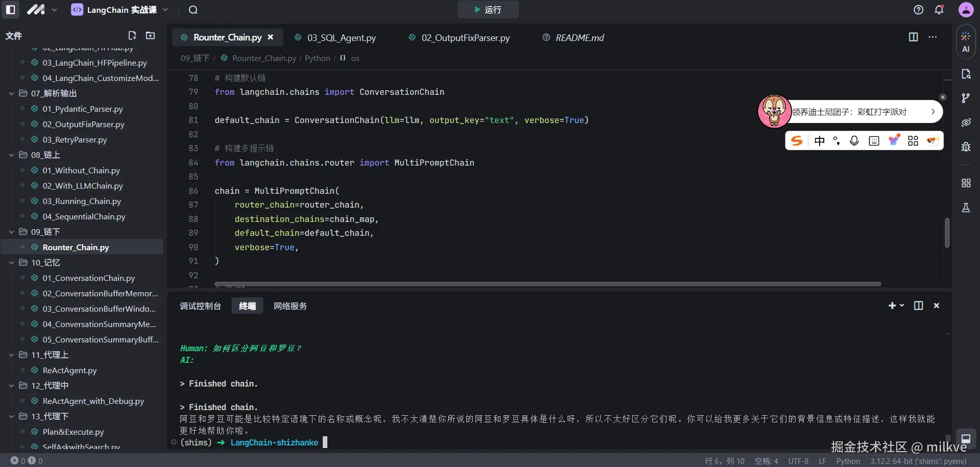Collapse the 07_解析输出 folder
Screen dimensions: 980x467
(x=11, y=93)
